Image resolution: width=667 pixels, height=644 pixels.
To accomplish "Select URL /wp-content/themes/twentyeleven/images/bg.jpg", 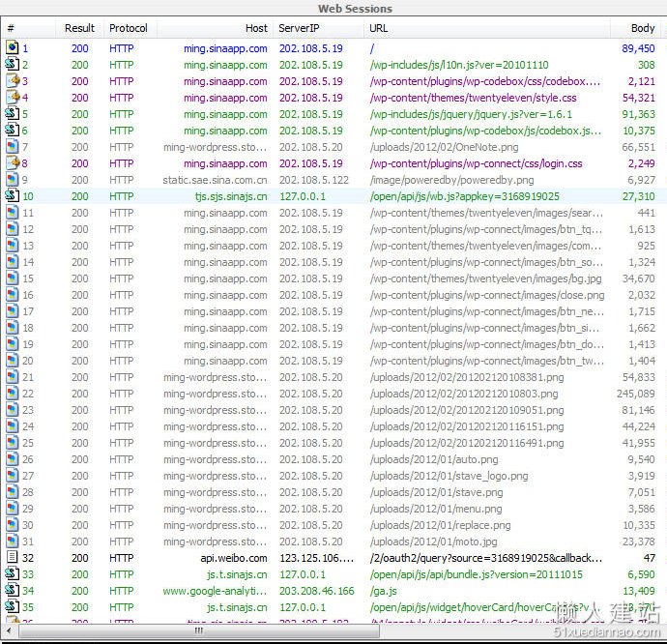I will 486,278.
